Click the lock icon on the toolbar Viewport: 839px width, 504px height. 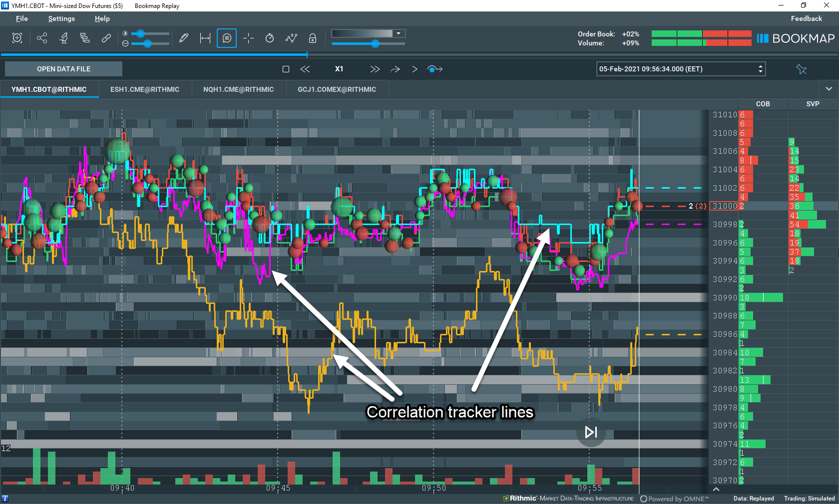(x=312, y=38)
